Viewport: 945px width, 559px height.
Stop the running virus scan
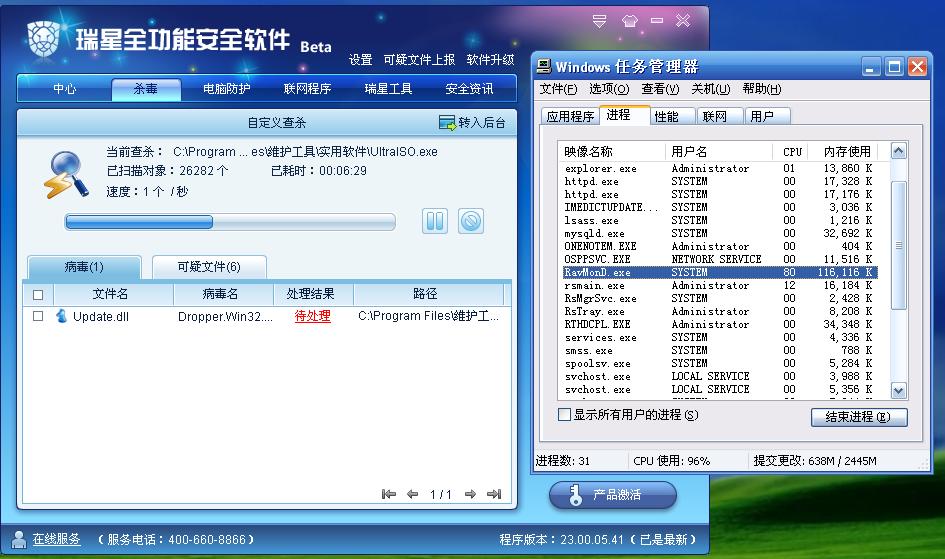click(x=471, y=221)
